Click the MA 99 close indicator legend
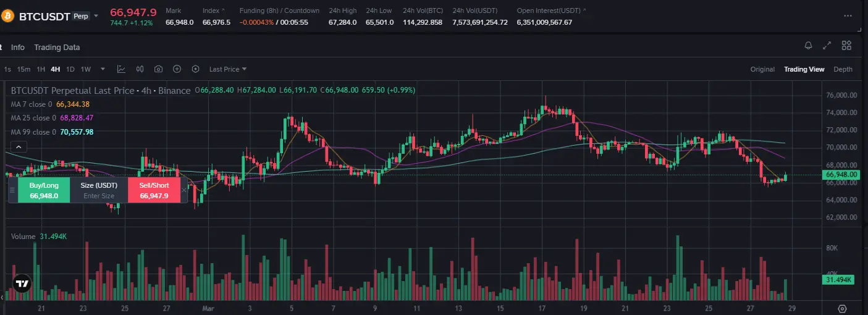The width and height of the screenshot is (868, 315). point(52,132)
